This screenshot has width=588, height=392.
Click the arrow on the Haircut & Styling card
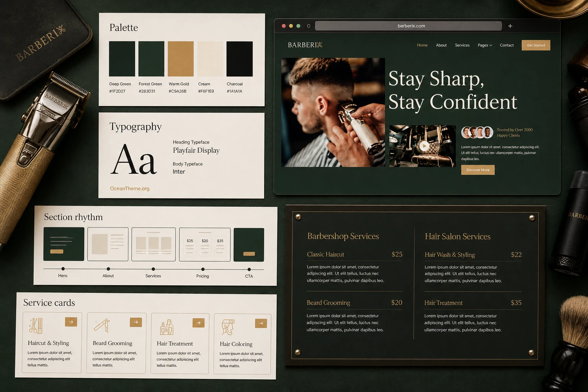click(x=71, y=322)
